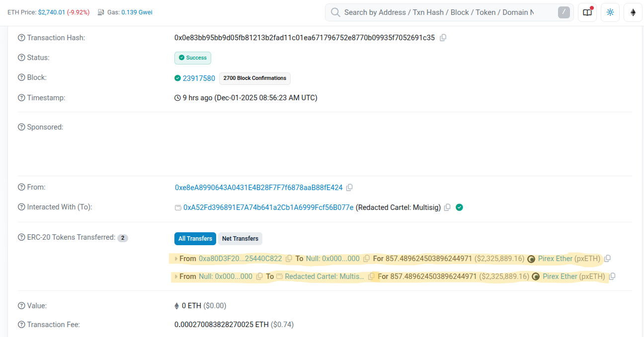
Task: Select transaction fee 0.000270083828270025 ETH
Action: click(222, 325)
